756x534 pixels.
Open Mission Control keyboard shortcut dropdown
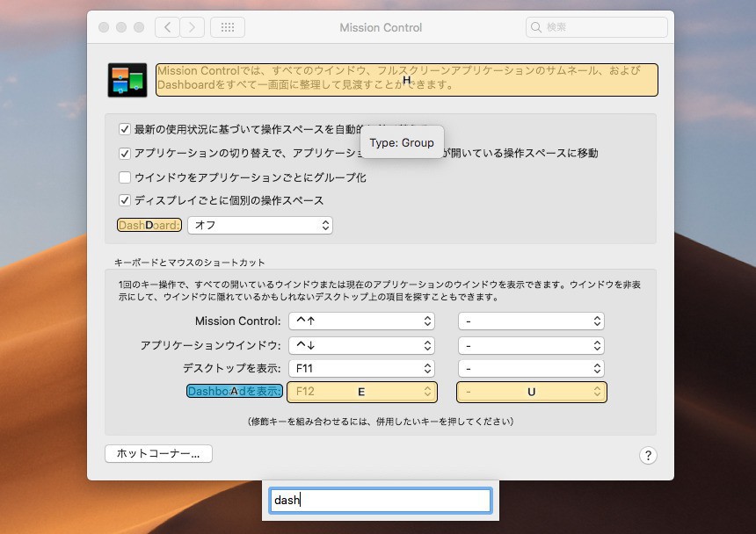point(361,321)
